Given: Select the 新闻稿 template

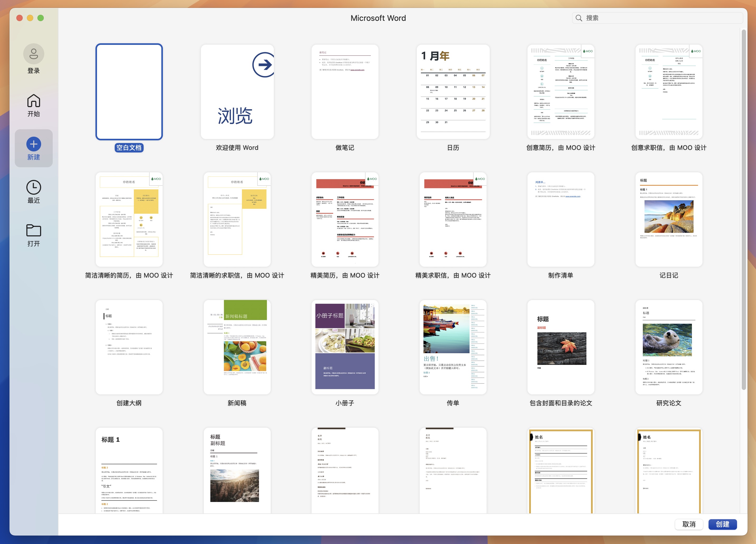Looking at the screenshot, I should 237,347.
